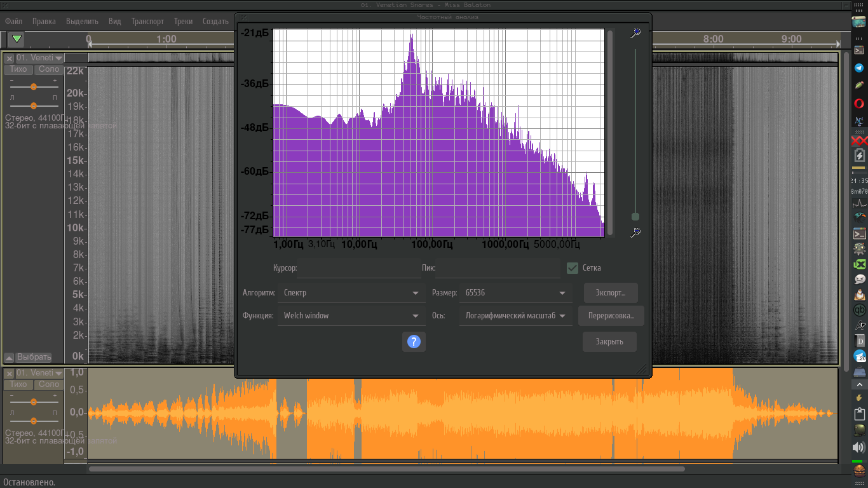Click the plot's vertical zoom slider handle
This screenshot has height=488, width=868.
635,217
